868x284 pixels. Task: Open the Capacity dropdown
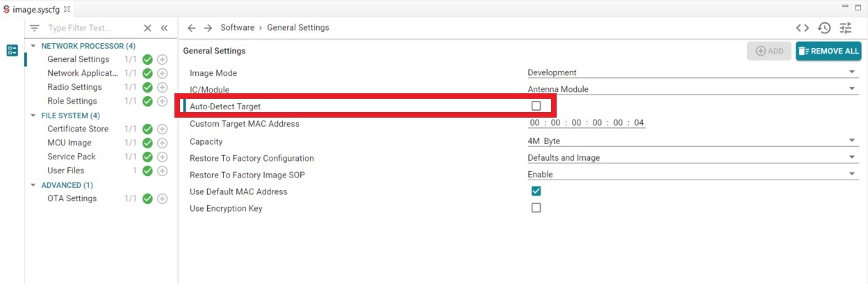[x=691, y=141]
